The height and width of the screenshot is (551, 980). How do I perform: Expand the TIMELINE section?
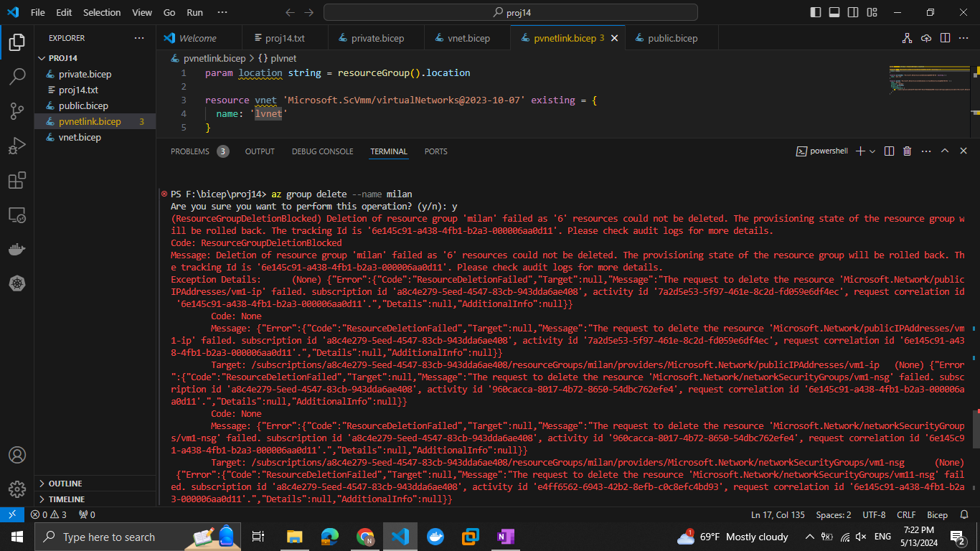coord(66,499)
